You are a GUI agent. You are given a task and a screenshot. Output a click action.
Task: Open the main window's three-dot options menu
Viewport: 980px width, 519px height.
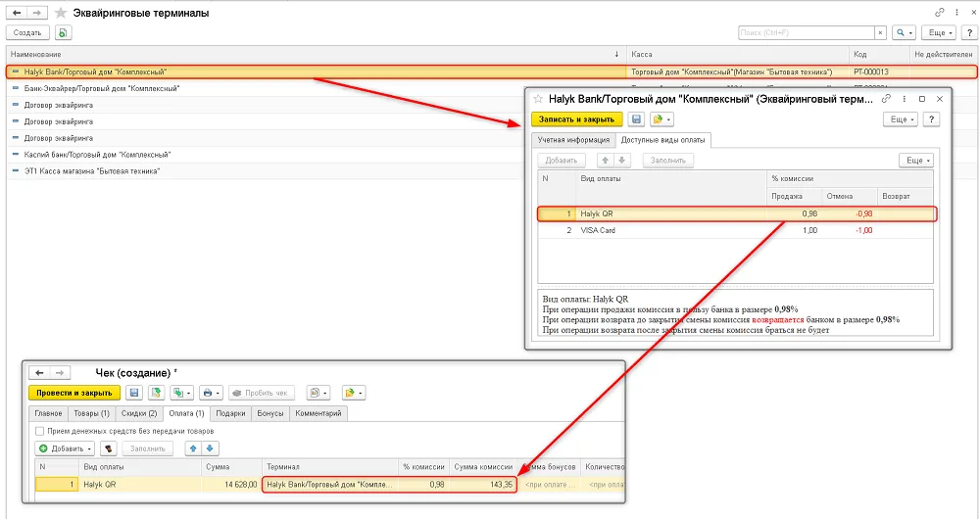956,13
